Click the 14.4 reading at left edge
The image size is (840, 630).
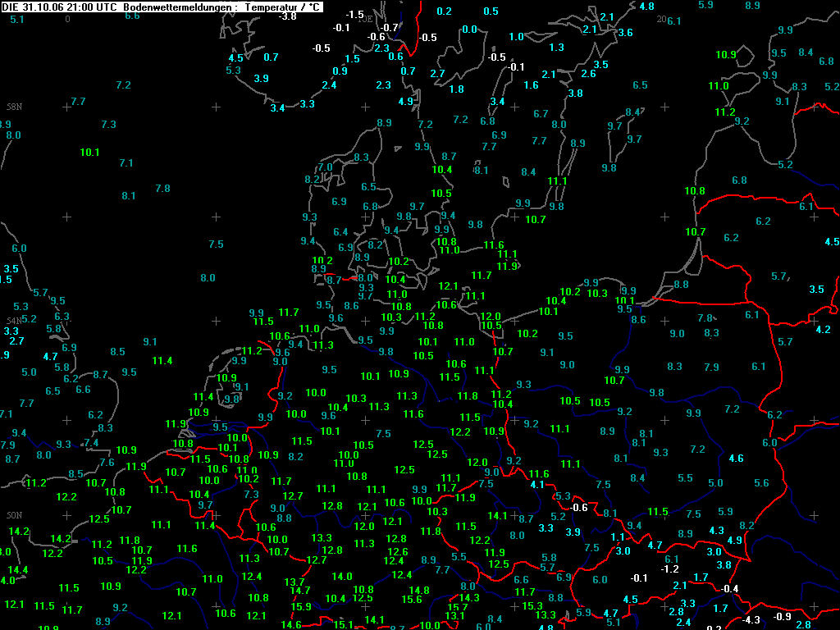(18, 570)
